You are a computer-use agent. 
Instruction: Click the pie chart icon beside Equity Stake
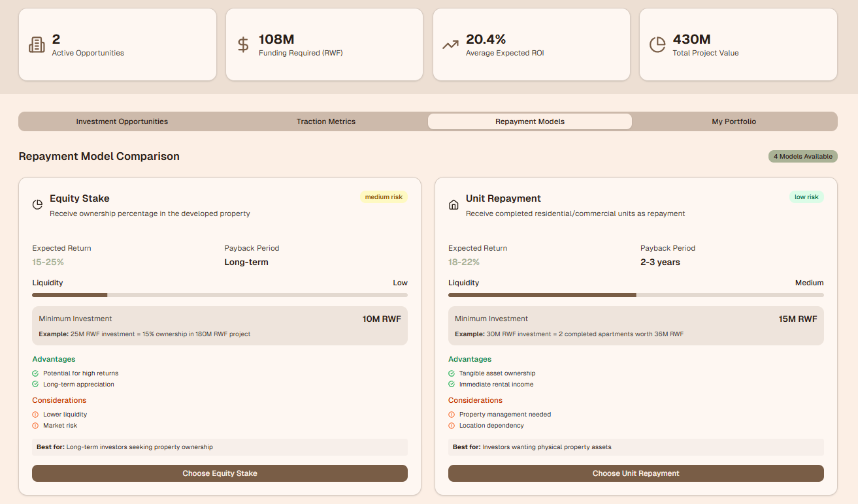[x=37, y=205]
